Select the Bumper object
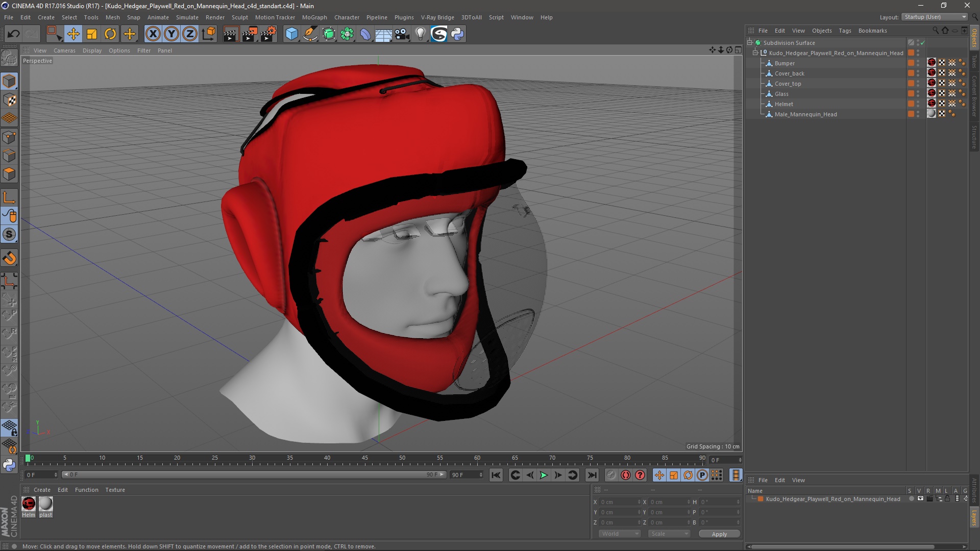The image size is (980, 551). pos(785,63)
